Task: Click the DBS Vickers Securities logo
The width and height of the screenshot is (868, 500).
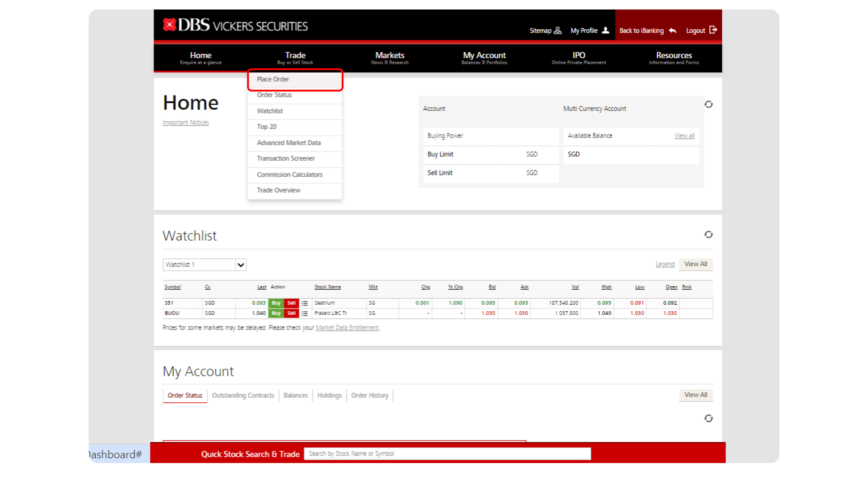Action: (x=235, y=25)
